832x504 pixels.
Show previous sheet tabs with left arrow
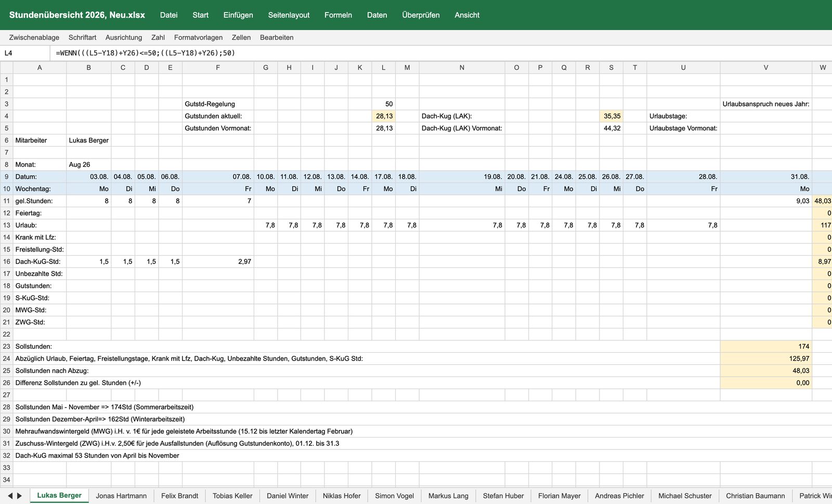pos(9,496)
